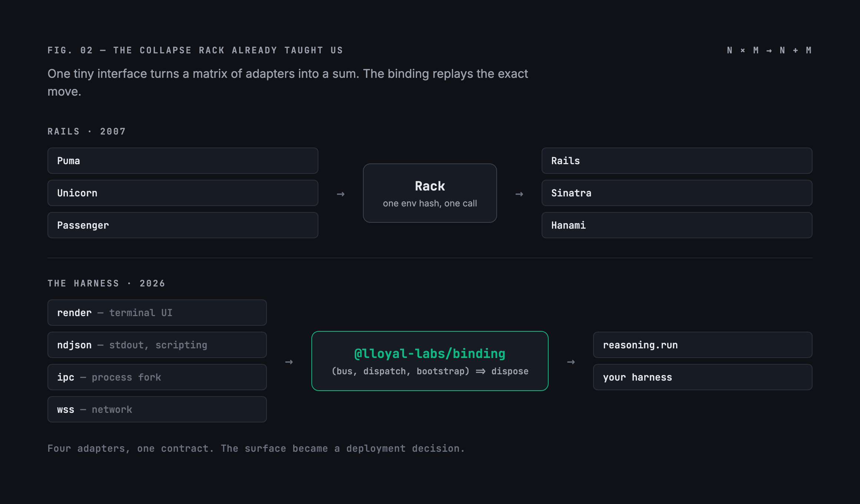Click the Sinatra framework card
Image resolution: width=860 pixels, height=504 pixels.
click(x=677, y=193)
